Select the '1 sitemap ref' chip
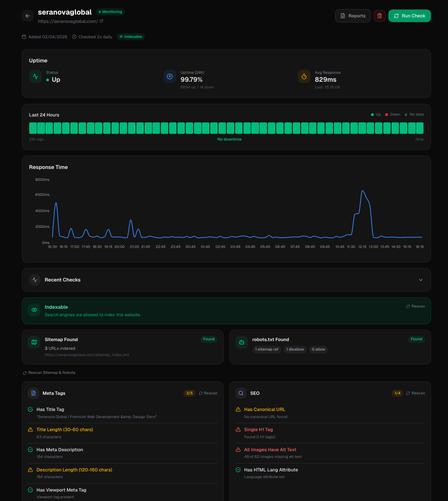448x501 pixels. (x=267, y=349)
